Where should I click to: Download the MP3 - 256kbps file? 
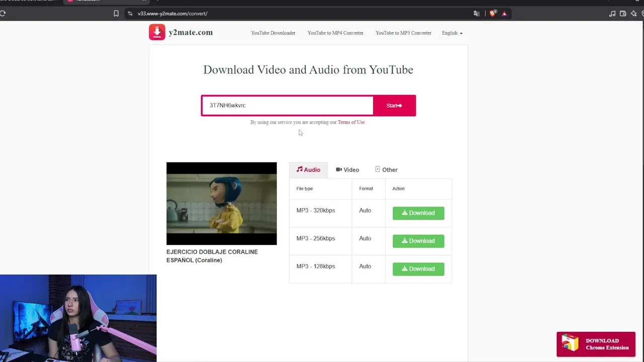coord(418,241)
